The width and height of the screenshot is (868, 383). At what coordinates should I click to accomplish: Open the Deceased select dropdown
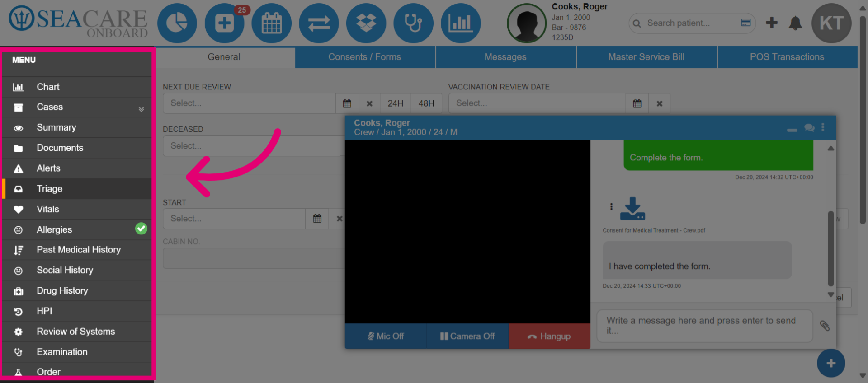[251, 146]
